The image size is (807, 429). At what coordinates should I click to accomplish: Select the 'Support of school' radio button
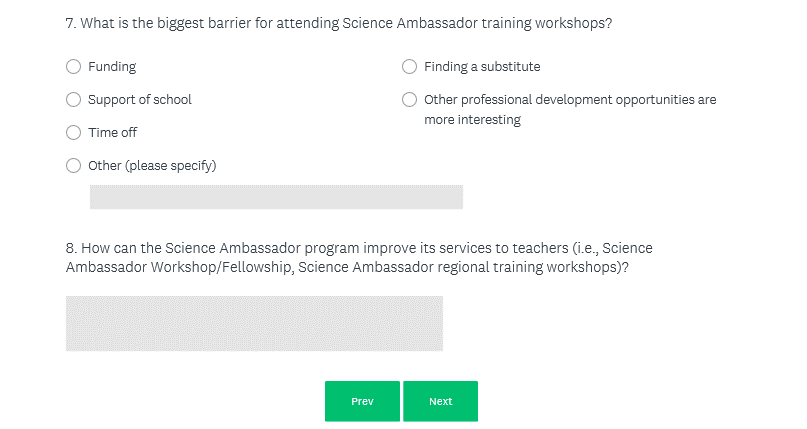tap(73, 100)
